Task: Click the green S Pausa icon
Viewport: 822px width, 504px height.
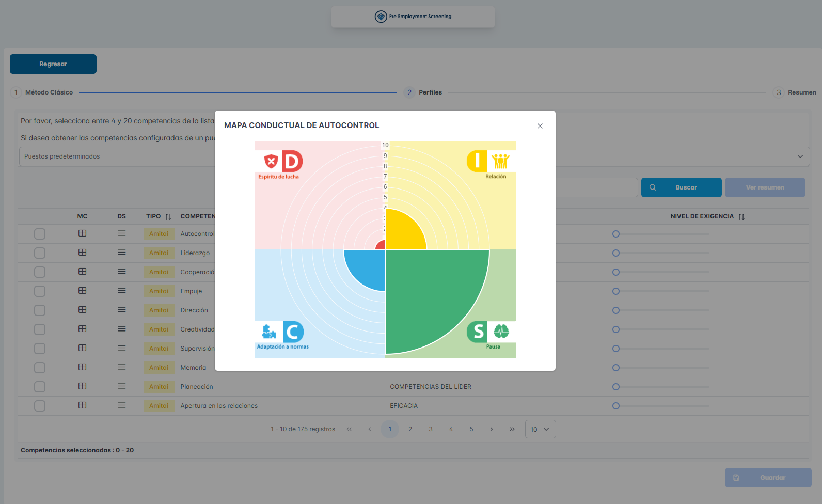Action: click(488, 332)
